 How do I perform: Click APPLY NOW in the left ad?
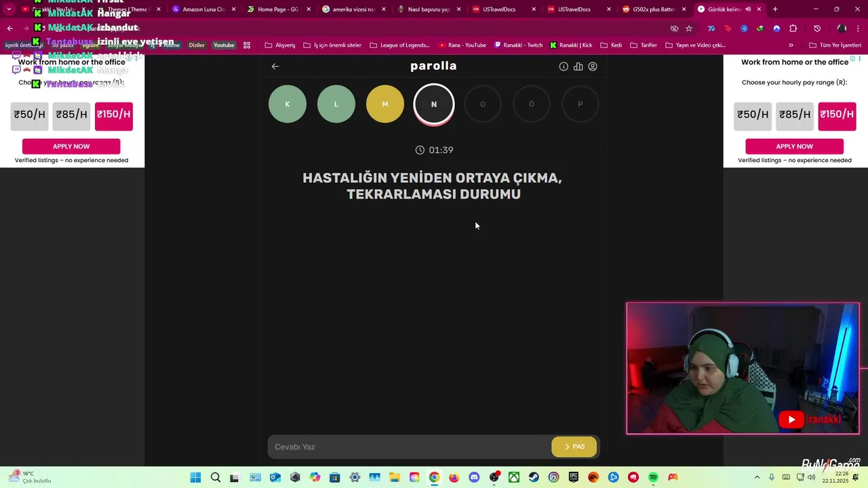71,146
